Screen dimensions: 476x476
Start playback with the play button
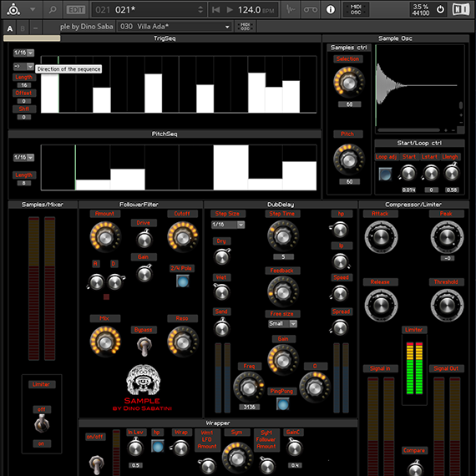[230, 10]
